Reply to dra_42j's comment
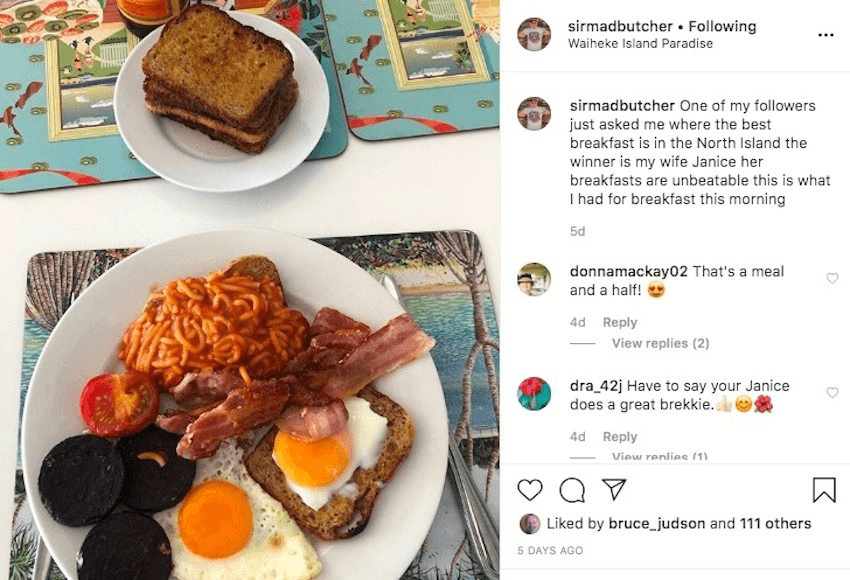Screen dimensions: 850x580 click(x=620, y=437)
